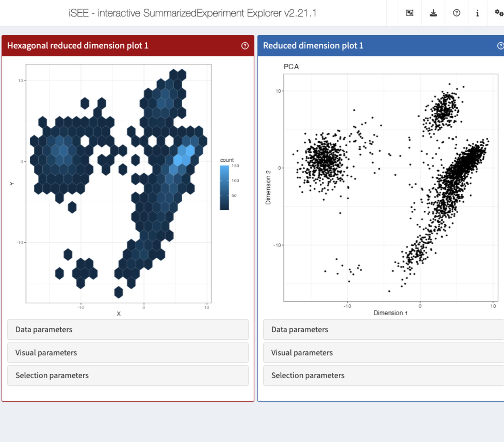Expand Selection parameters in Hexagonal plot panel
This screenshot has height=442, width=504.
(x=128, y=375)
